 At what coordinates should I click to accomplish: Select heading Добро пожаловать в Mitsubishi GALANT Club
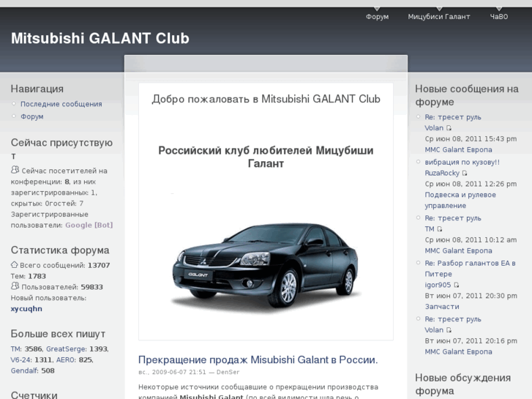[x=266, y=99]
